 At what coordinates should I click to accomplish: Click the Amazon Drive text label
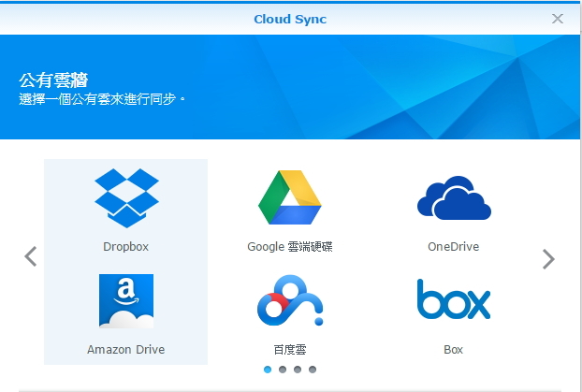point(125,350)
